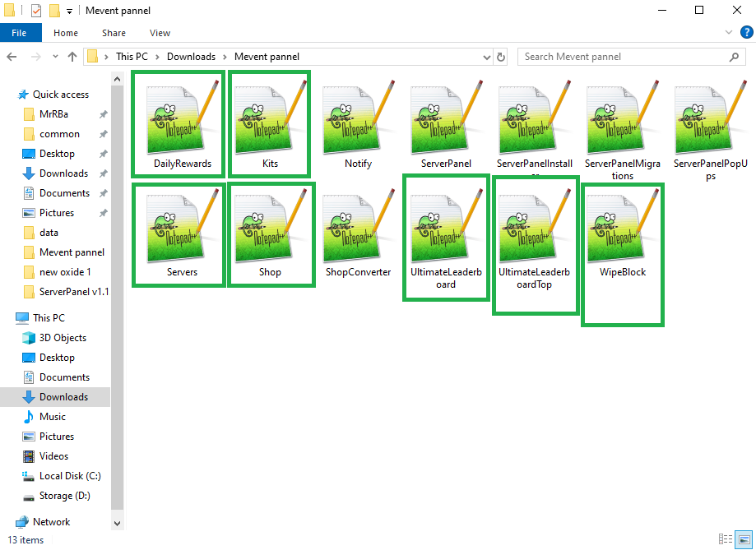Viewport: 756px width, 550px height.
Task: Open the MrRBa pinned folder
Action: click(x=55, y=114)
